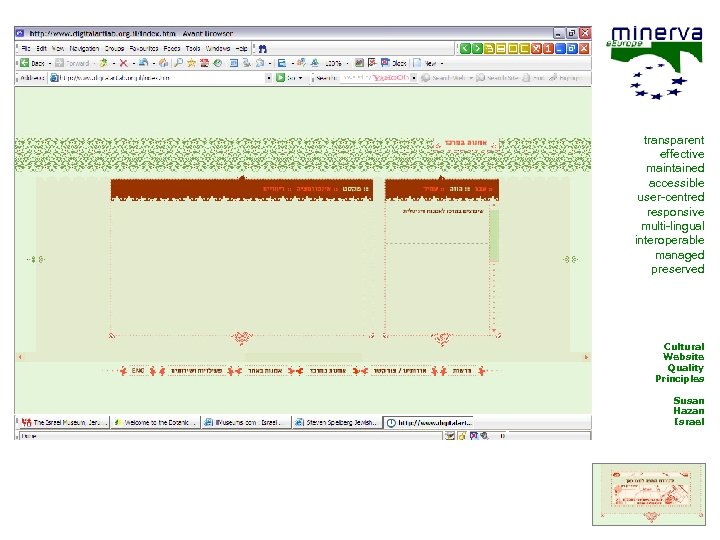The height and width of the screenshot is (540, 720).
Task: Click the Block popup icon
Action: tap(385, 63)
